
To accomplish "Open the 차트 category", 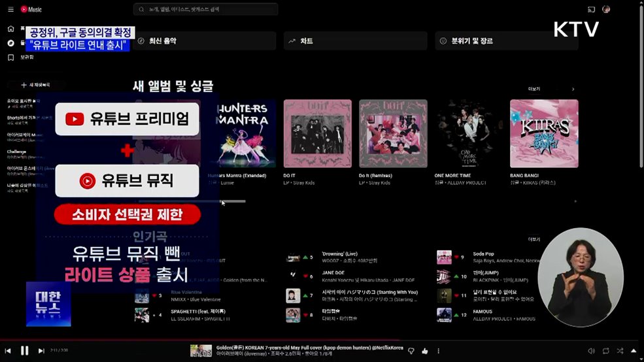I will [x=356, y=41].
